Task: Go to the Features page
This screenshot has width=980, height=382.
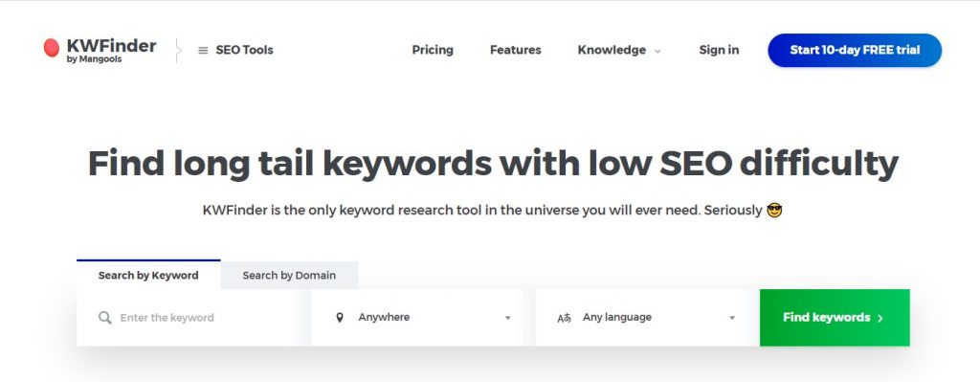Action: [x=516, y=50]
